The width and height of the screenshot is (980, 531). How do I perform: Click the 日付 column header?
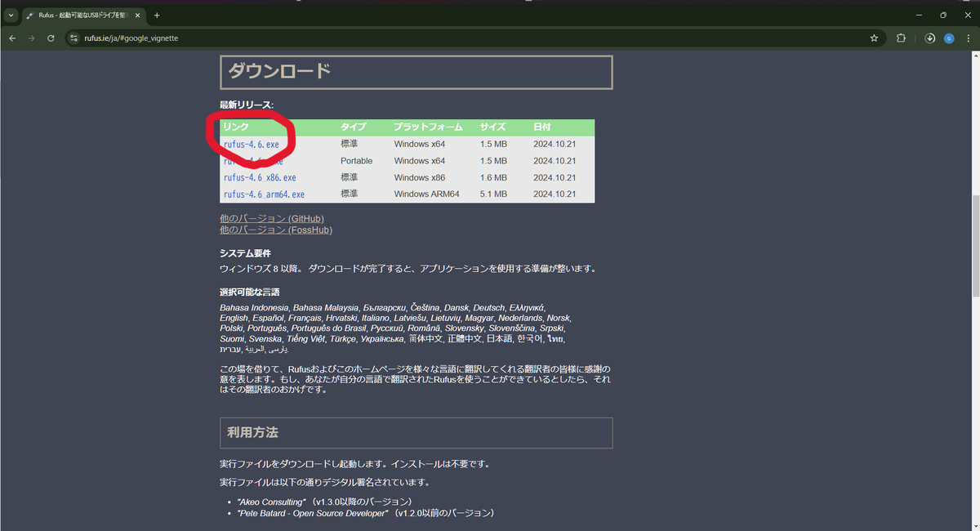pyautogui.click(x=542, y=127)
